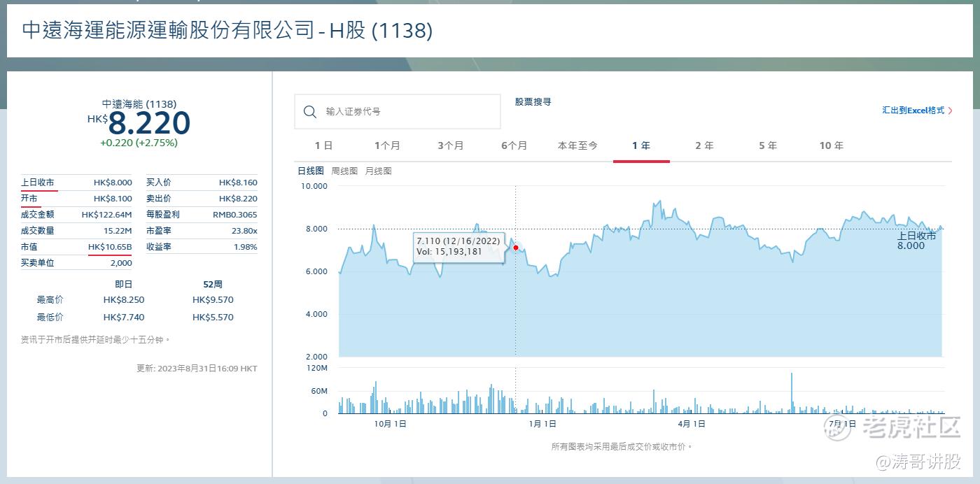Click the tallest volume bar spike

792,393
